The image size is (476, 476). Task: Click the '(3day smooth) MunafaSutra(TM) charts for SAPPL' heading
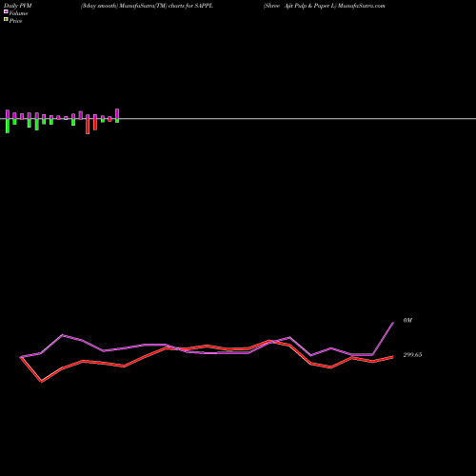(x=147, y=6)
